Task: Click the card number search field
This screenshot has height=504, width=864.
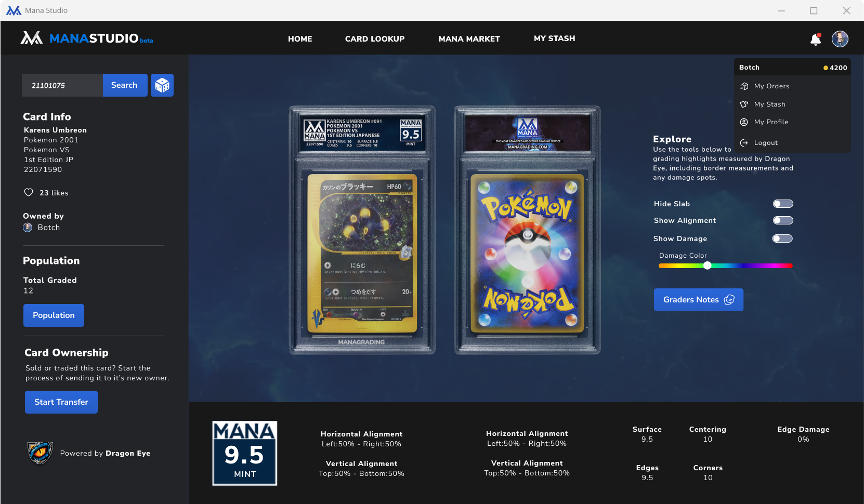Action: pyautogui.click(x=62, y=85)
